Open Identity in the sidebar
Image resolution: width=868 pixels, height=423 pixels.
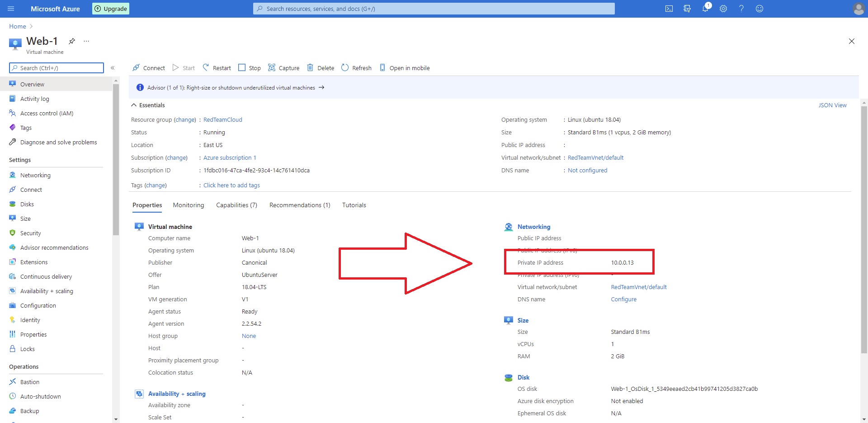click(x=30, y=320)
